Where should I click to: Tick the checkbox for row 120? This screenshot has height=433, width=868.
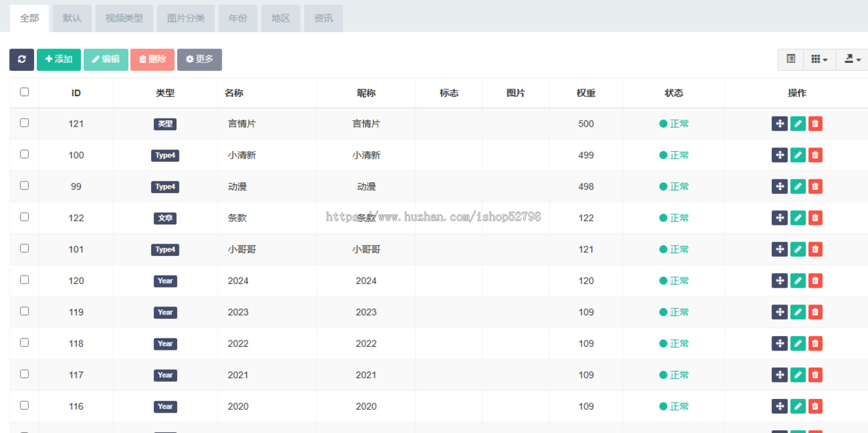(25, 280)
